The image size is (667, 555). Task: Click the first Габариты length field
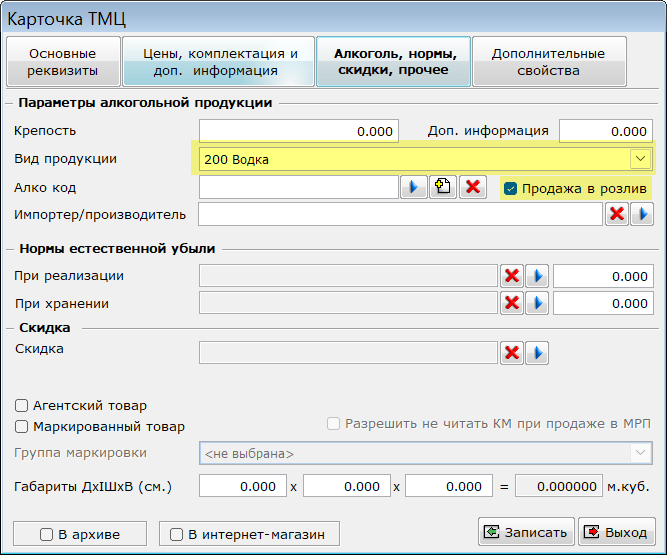243,486
